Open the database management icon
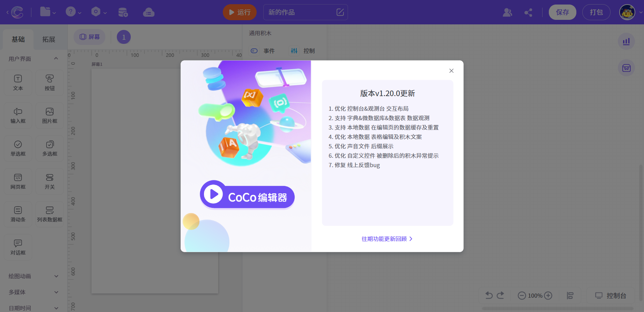Screen dimensions: 644x312 (x=123, y=12)
